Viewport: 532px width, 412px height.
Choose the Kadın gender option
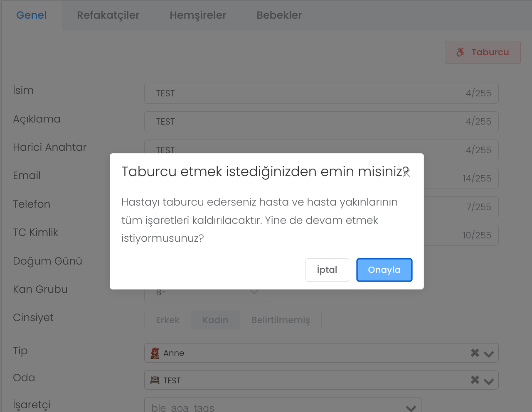[x=215, y=320]
